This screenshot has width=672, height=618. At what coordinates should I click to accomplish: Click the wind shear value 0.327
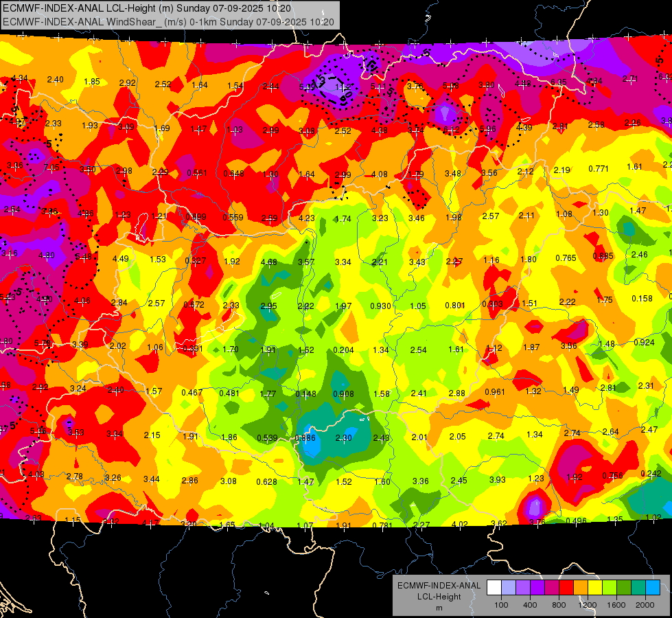[x=196, y=260]
